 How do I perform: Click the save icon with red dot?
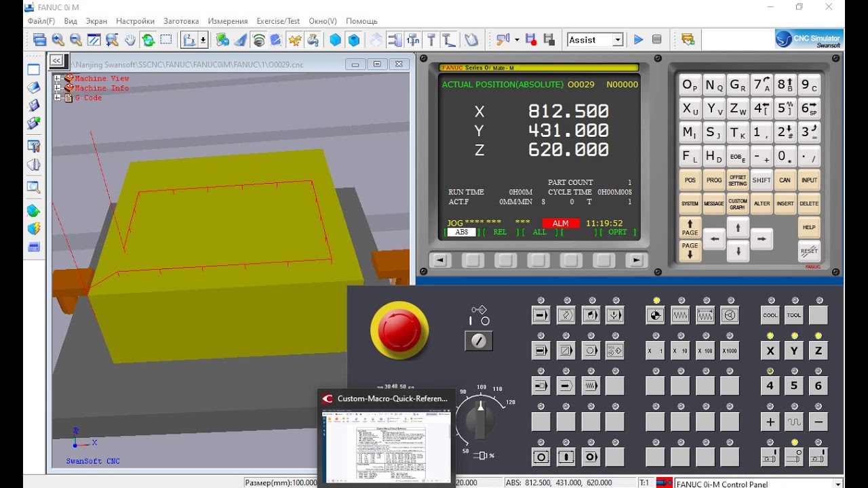coord(531,40)
